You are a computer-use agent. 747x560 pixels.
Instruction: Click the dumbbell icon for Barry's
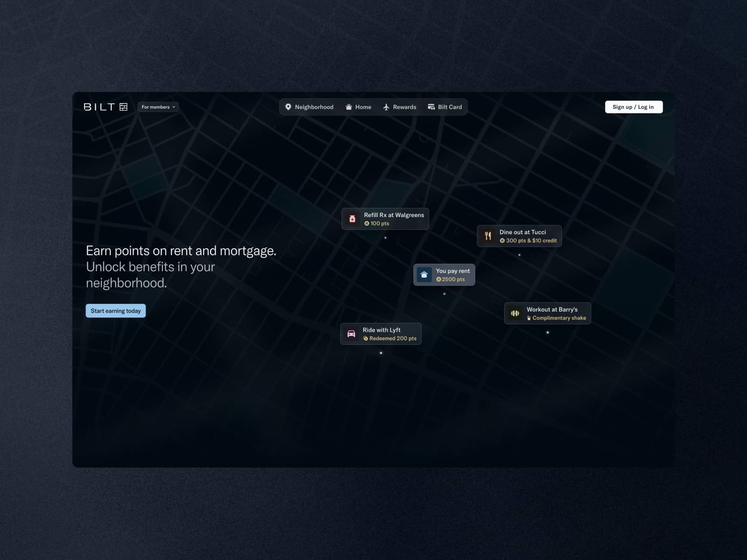click(515, 314)
